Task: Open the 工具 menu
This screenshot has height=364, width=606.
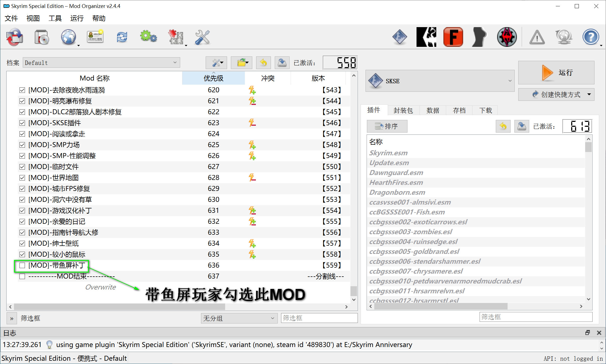Action: point(55,18)
